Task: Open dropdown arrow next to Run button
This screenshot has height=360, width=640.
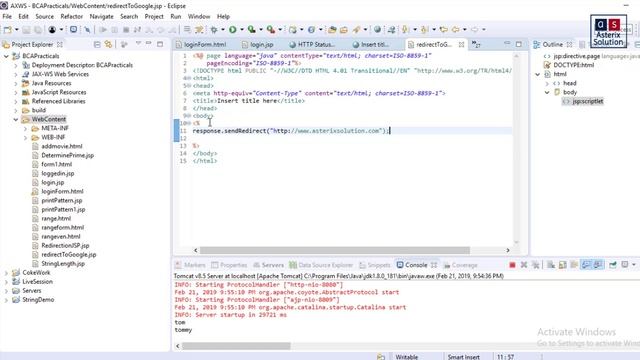Action: (242, 29)
